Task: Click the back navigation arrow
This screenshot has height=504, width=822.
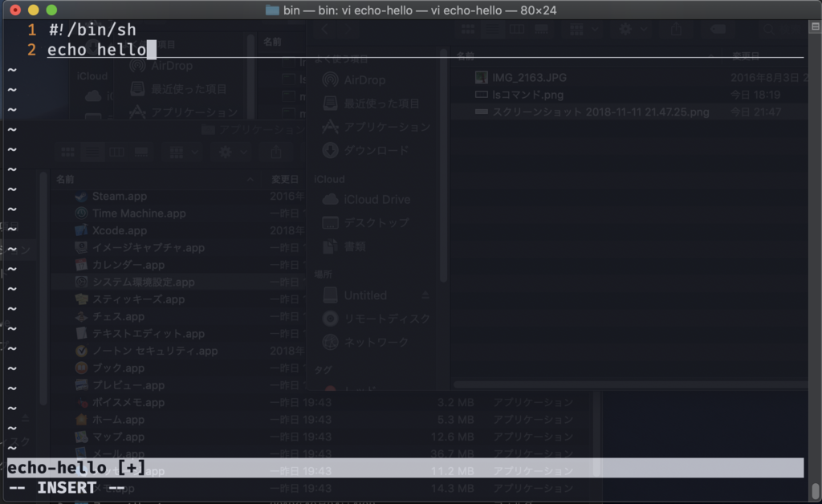Action: tap(324, 29)
